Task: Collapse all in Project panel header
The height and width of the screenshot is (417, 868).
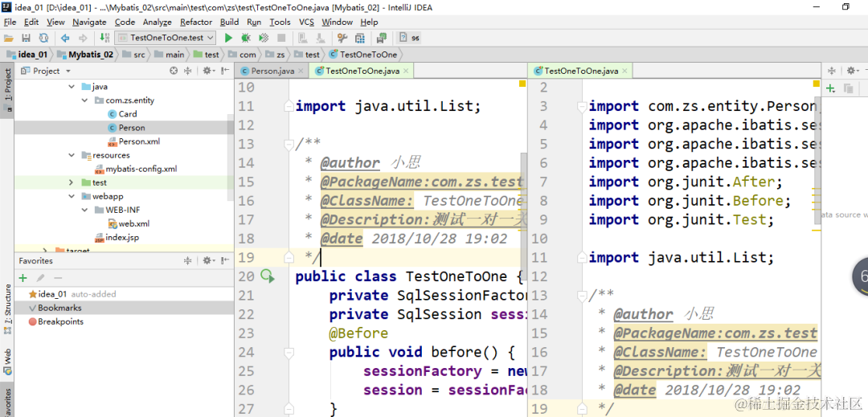Action: (x=187, y=71)
